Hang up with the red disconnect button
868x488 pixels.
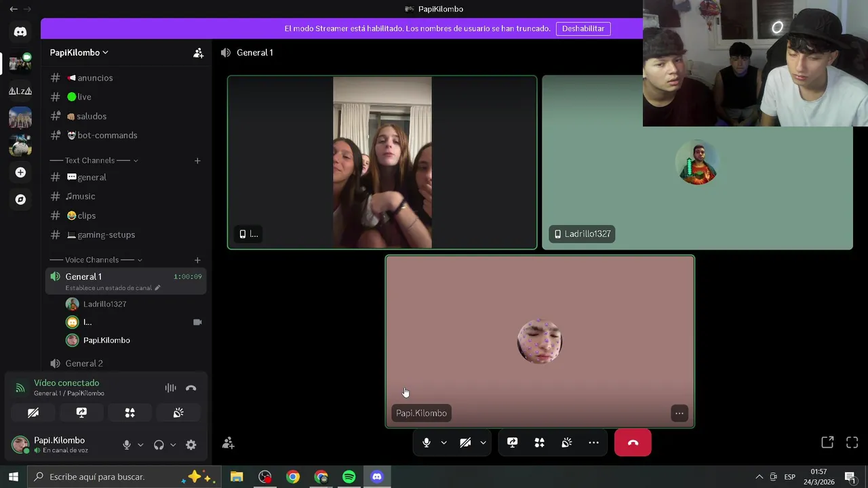[x=633, y=443]
